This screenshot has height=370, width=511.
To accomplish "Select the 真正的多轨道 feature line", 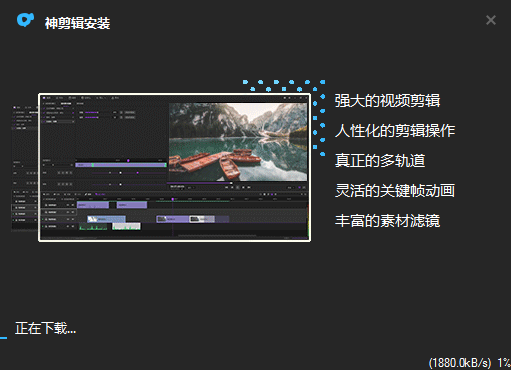I will (x=380, y=161).
